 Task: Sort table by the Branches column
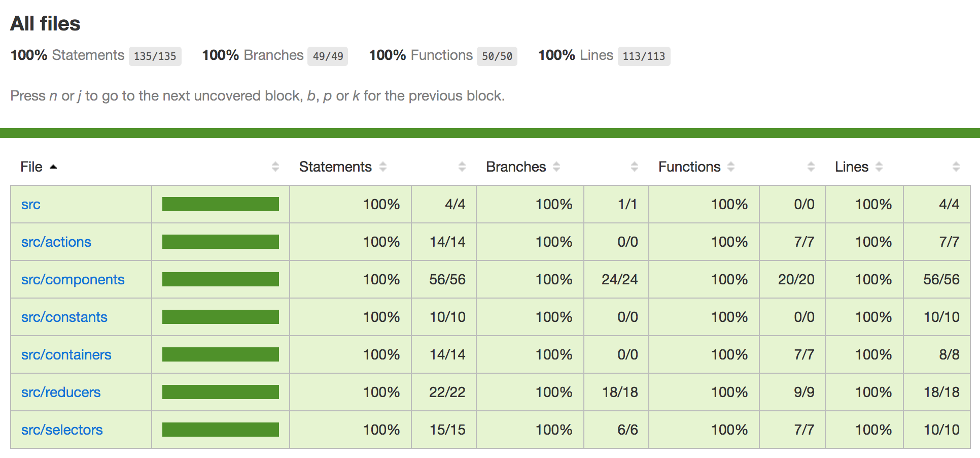tap(516, 166)
